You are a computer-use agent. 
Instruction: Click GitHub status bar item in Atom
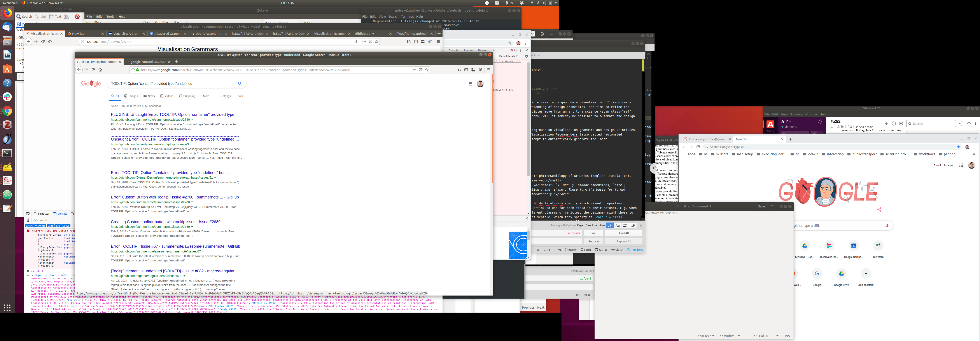[601, 250]
